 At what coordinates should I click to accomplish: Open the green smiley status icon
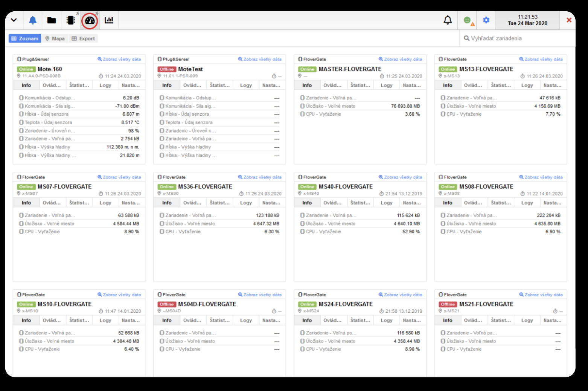467,20
